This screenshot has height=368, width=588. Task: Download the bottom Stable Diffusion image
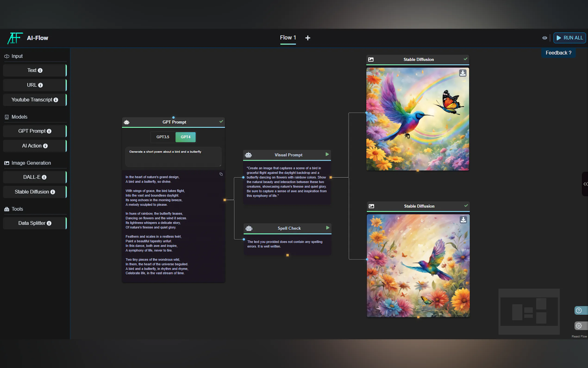(x=463, y=220)
